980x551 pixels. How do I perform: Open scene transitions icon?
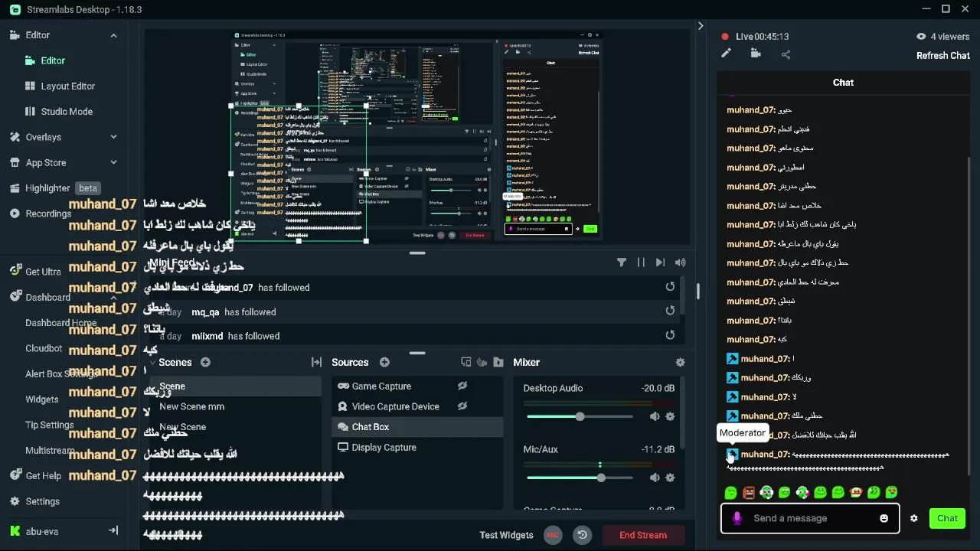coord(316,363)
